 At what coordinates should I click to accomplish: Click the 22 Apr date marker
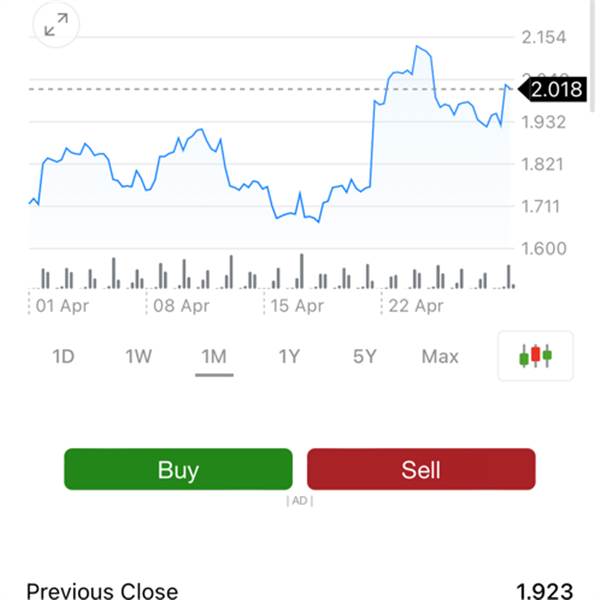[416, 306]
